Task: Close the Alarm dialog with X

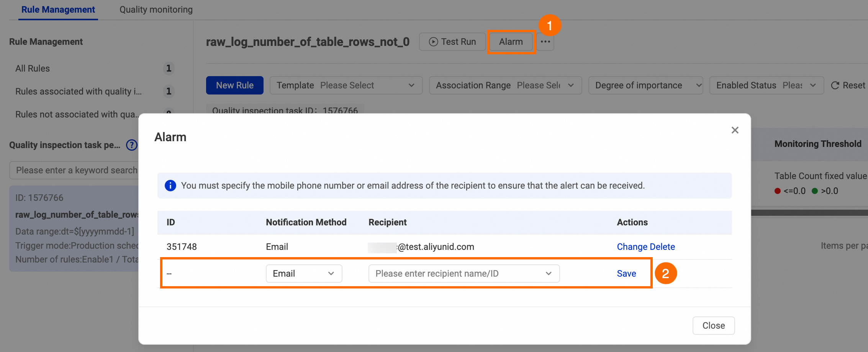Action: click(735, 130)
